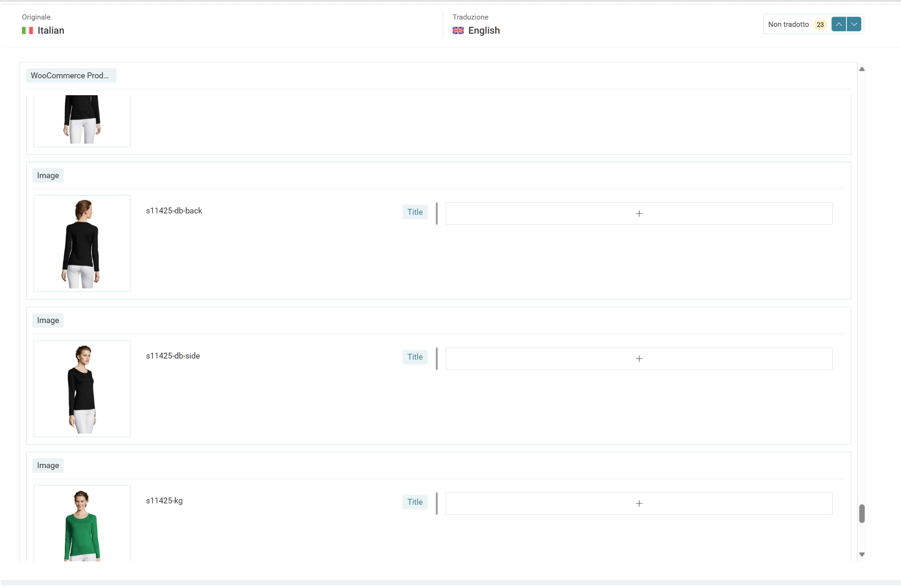
Task: Click the English UK flag icon
Action: [x=458, y=30]
